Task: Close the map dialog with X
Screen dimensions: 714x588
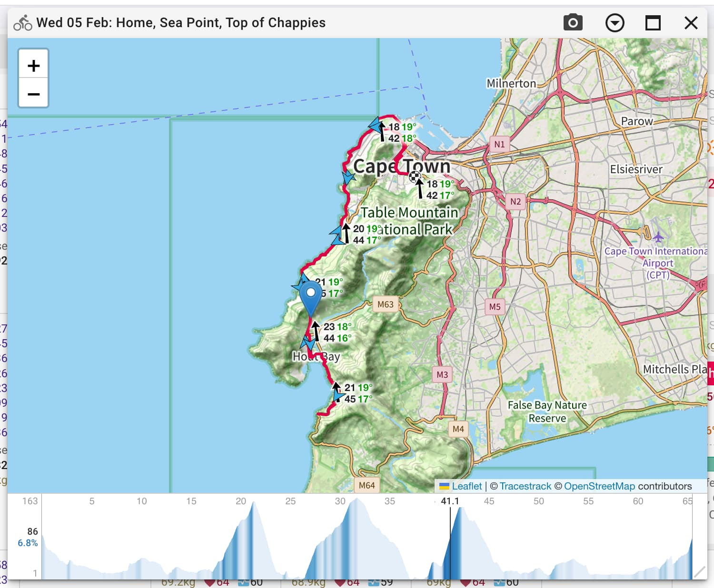Action: tap(691, 22)
